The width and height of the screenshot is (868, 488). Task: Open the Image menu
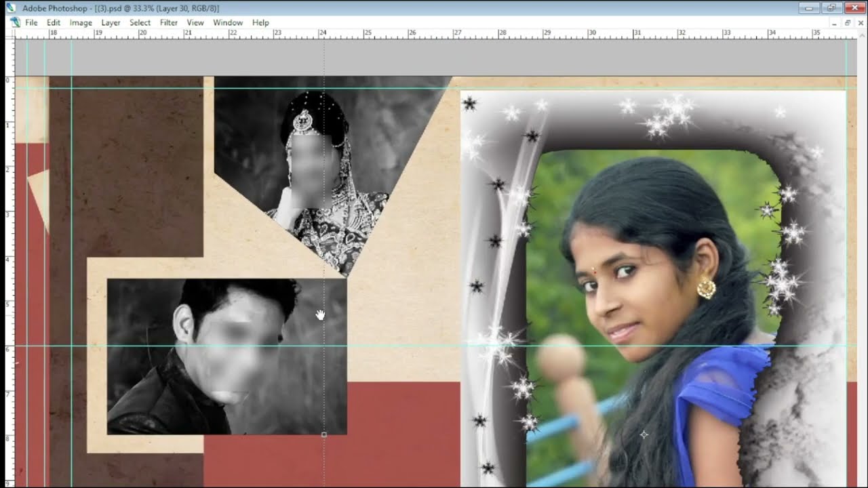pos(81,22)
